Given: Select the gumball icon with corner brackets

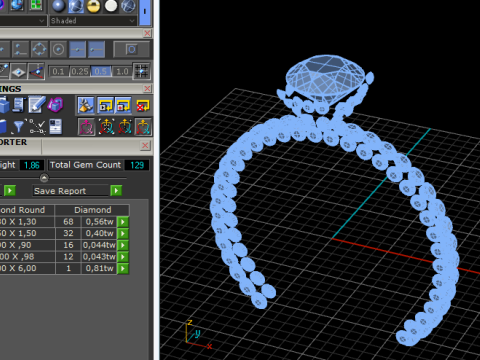Looking at the screenshot, I should coord(106,127).
